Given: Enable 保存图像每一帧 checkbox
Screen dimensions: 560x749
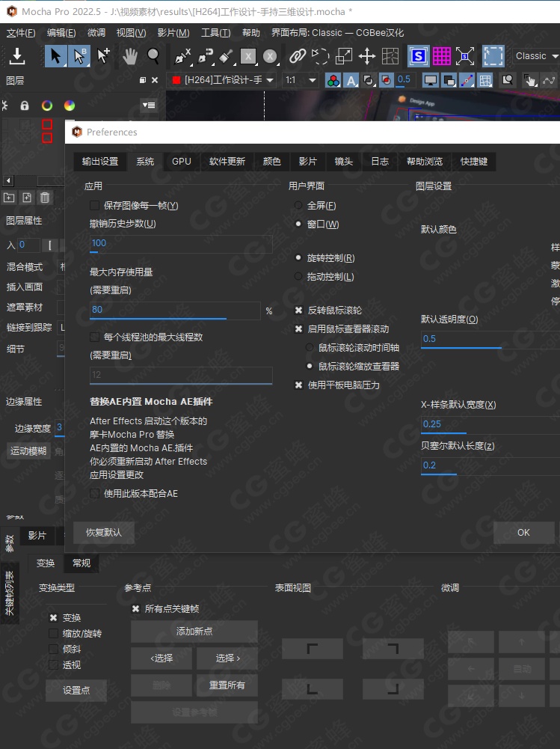Looking at the screenshot, I should [94, 206].
